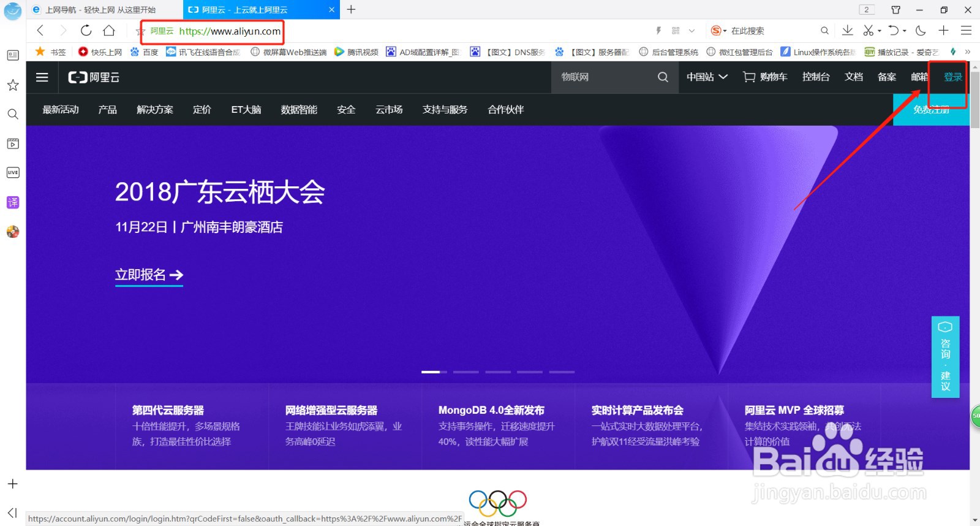Open the 购物车 shopping cart
The width and height of the screenshot is (980, 526).
click(765, 77)
